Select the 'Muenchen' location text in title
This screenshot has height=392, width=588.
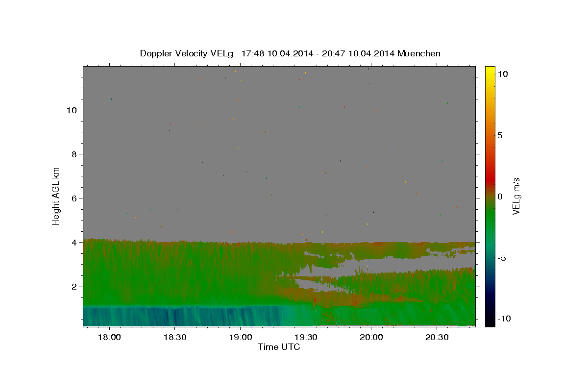(419, 53)
